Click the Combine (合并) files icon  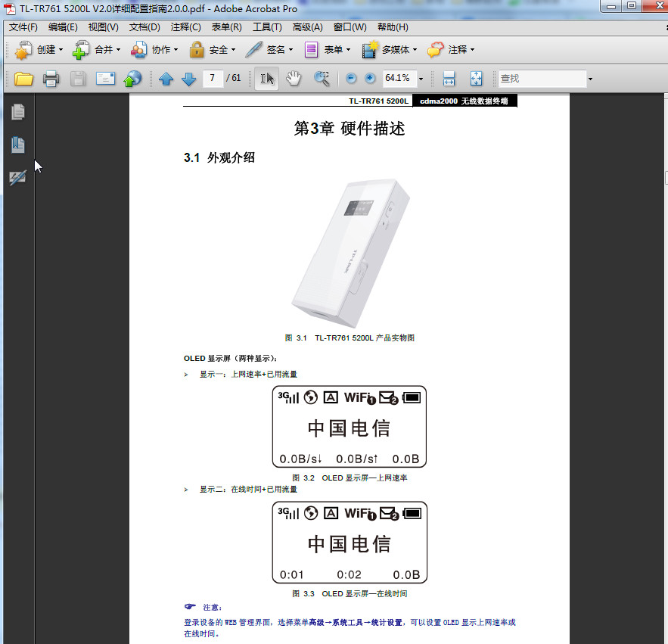tap(80, 50)
